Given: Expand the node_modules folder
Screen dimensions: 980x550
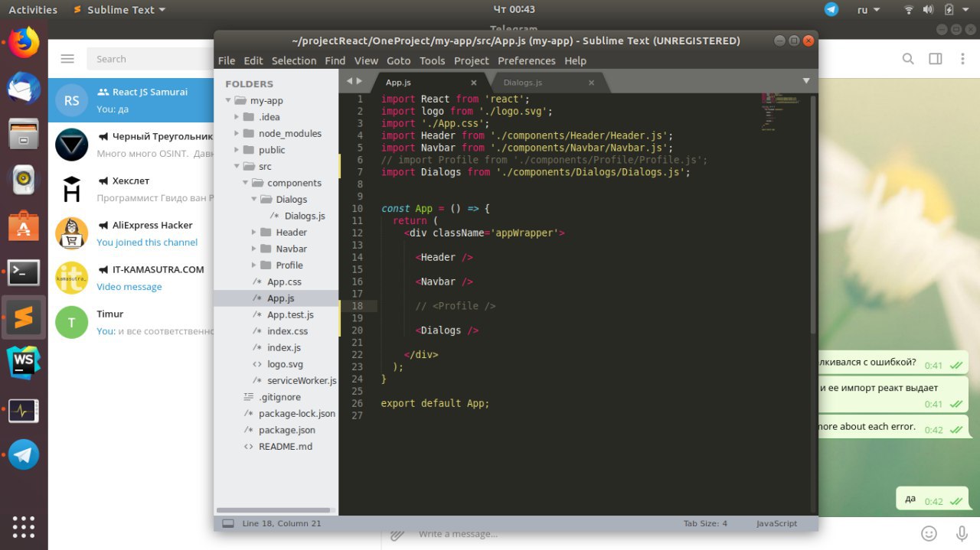Looking at the screenshot, I should (x=237, y=133).
